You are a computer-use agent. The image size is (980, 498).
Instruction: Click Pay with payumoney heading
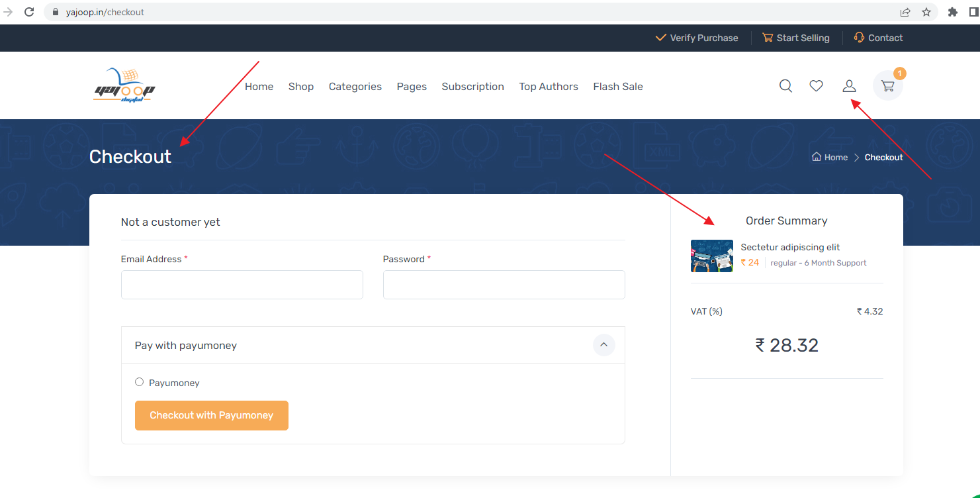pyautogui.click(x=186, y=346)
